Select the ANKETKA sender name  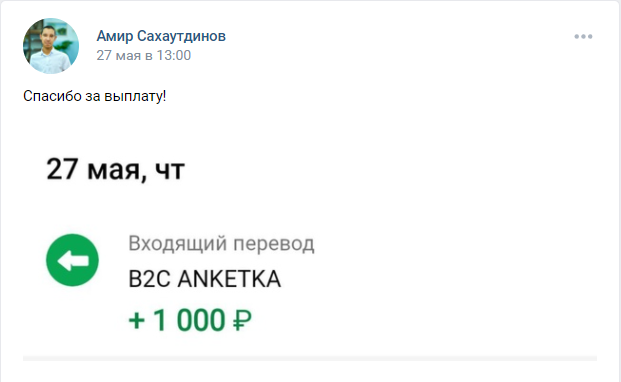click(229, 279)
